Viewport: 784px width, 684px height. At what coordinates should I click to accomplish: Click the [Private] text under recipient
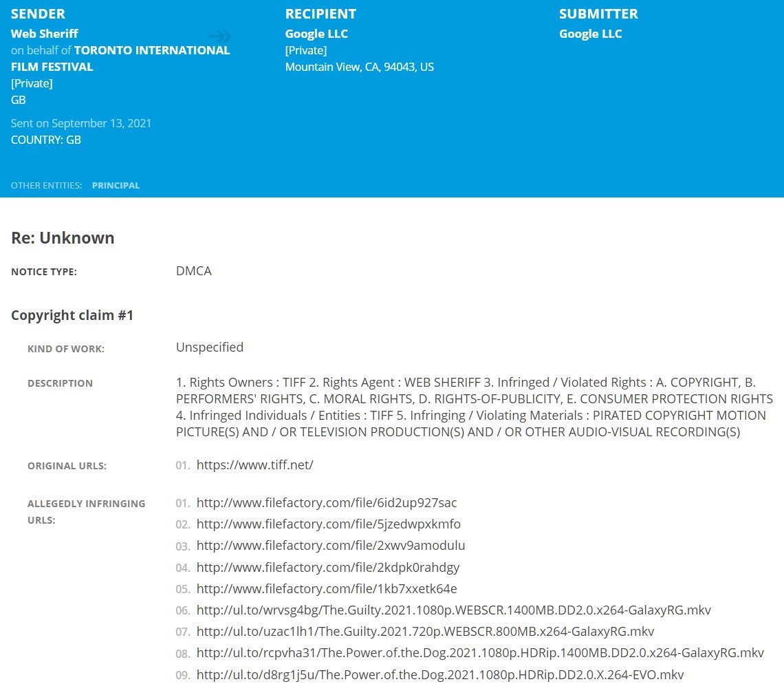point(306,50)
